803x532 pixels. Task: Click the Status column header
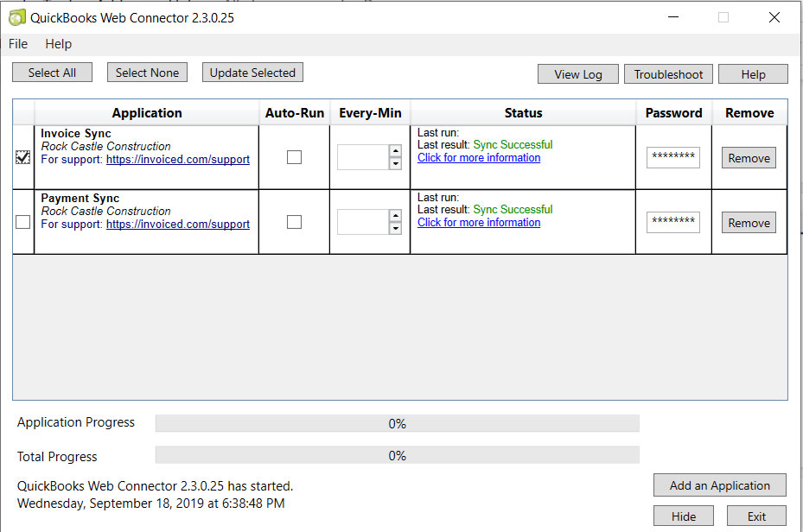523,113
